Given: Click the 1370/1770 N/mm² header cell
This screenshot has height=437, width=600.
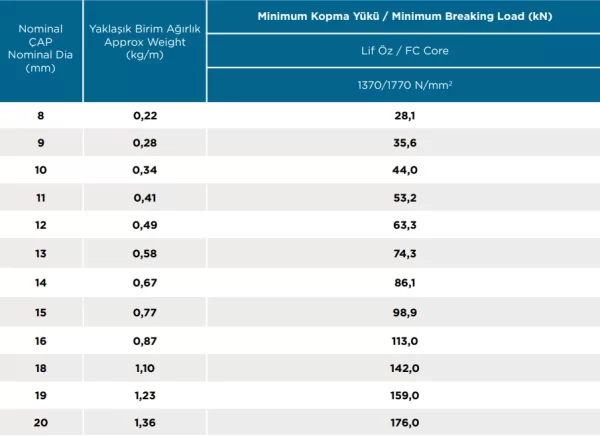Looking at the screenshot, I should (x=405, y=85).
